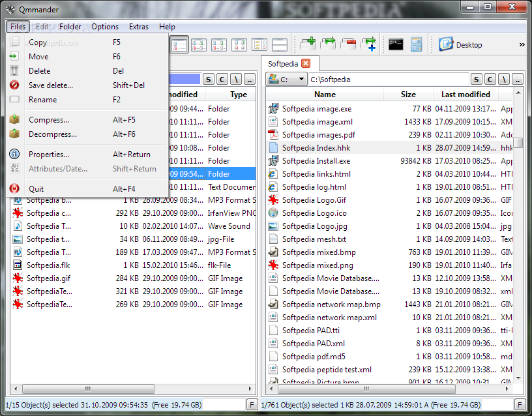Select Softpedia mixed.bmp file
The image size is (532, 416).
[x=389, y=252]
